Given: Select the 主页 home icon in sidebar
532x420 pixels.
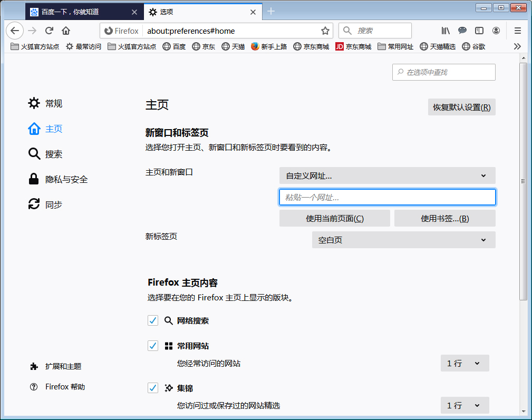Looking at the screenshot, I should coord(33,129).
